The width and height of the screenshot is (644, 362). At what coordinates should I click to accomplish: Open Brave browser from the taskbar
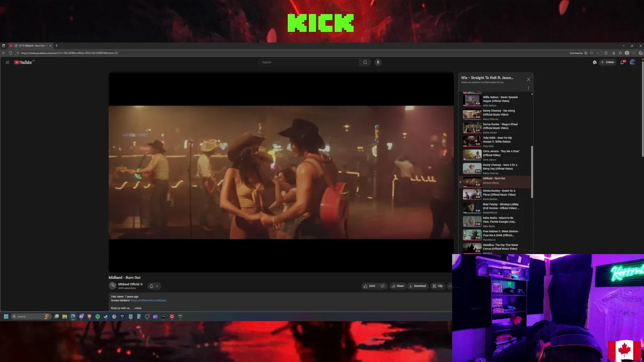tap(90, 317)
